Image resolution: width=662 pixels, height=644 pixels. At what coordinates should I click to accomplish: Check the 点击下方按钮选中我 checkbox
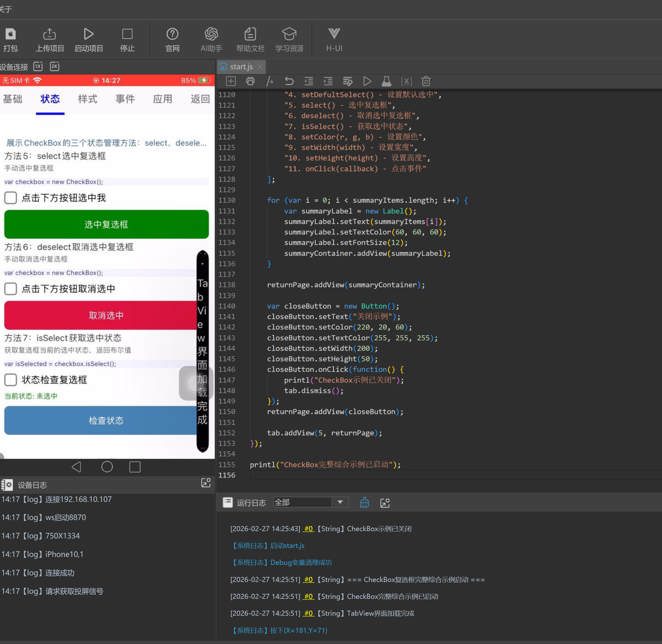[x=11, y=198]
